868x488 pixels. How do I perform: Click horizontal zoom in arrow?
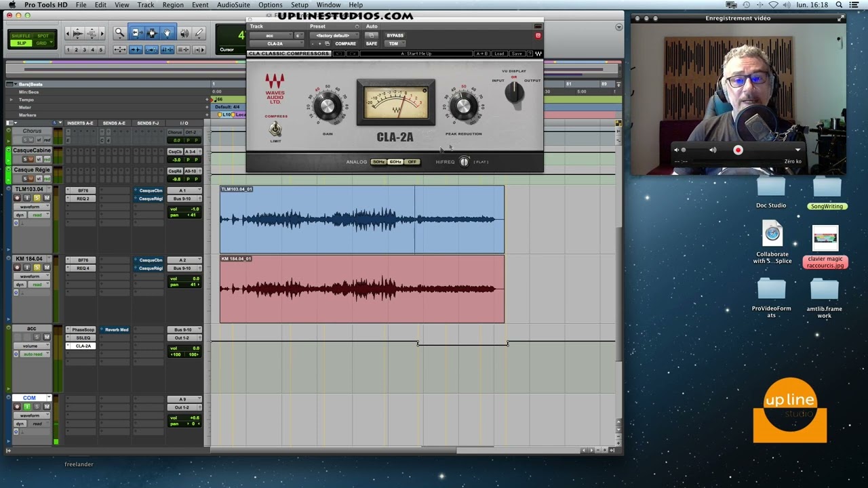(x=102, y=33)
